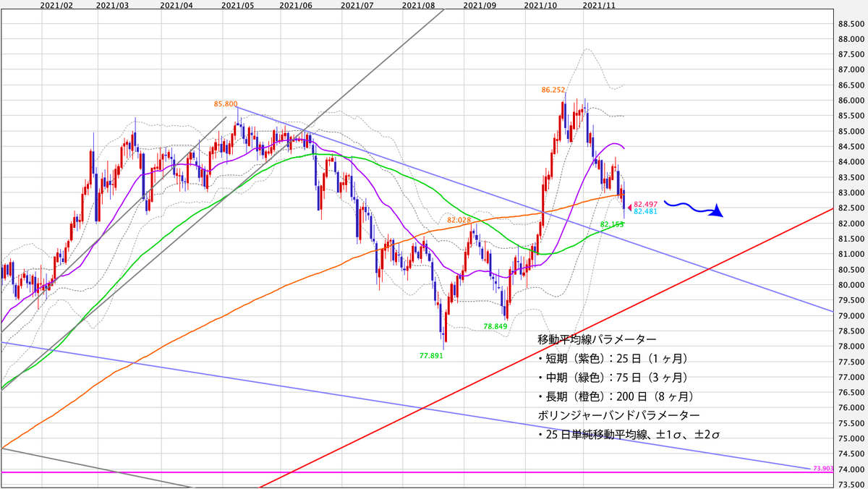Select the 2021/03 date label

click(112, 5)
